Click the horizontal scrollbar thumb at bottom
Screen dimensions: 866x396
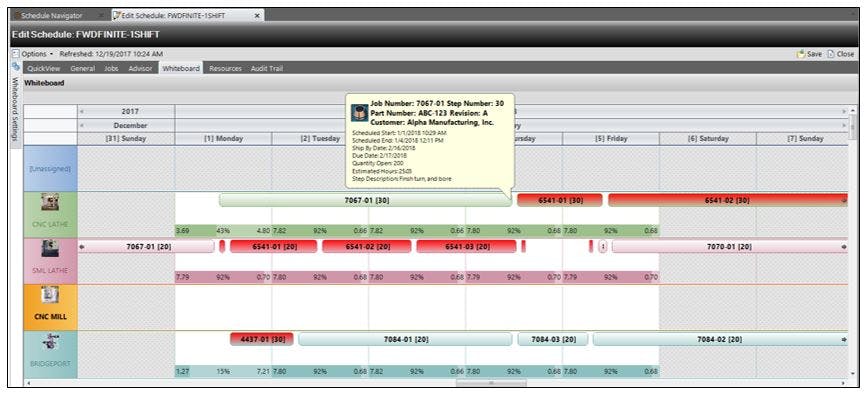(x=491, y=383)
